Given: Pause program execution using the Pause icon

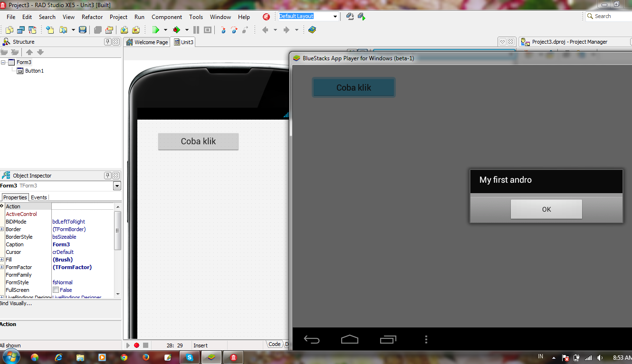Looking at the screenshot, I should [196, 29].
